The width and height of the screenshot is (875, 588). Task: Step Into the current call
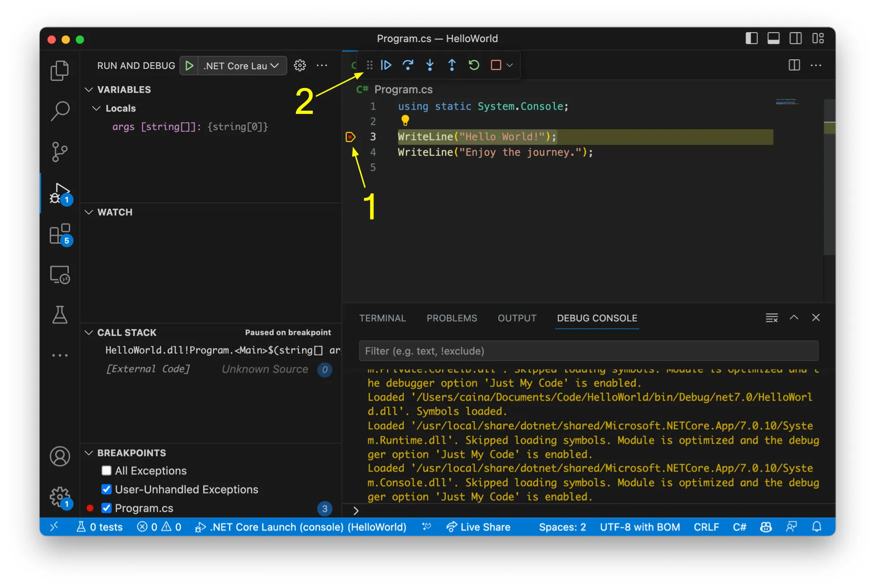pyautogui.click(x=430, y=65)
